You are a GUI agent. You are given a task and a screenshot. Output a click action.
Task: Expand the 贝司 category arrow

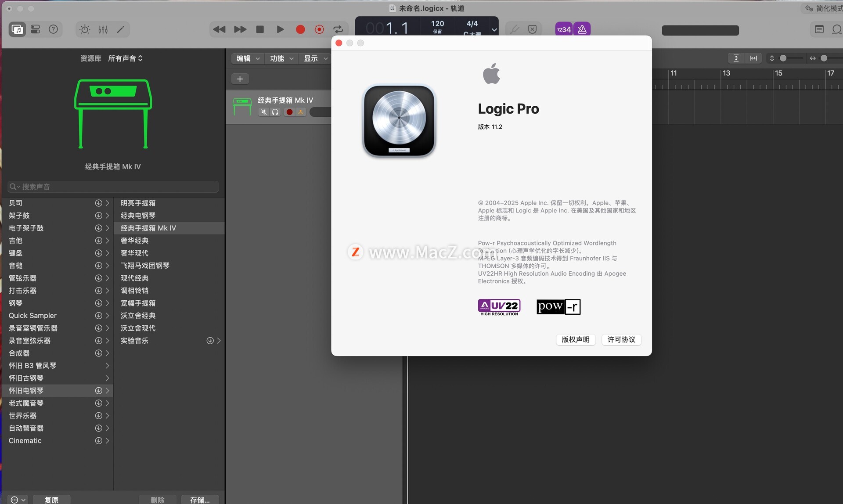[107, 203]
